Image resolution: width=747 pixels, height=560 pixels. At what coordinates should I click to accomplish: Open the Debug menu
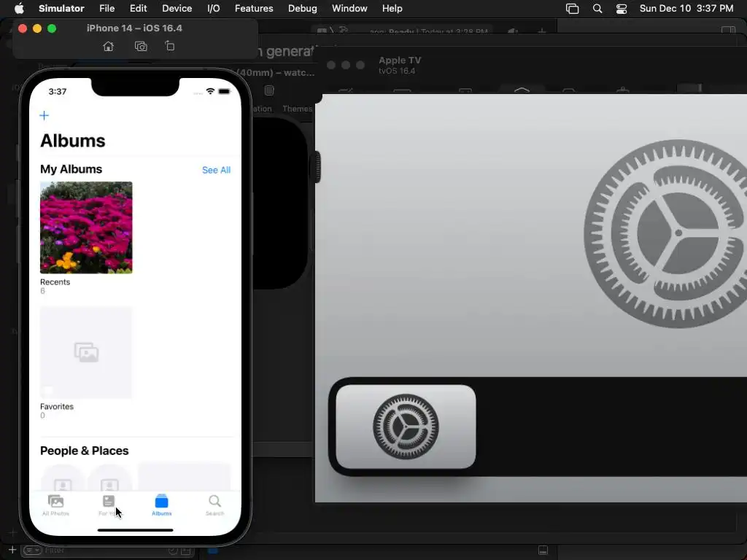tap(303, 9)
